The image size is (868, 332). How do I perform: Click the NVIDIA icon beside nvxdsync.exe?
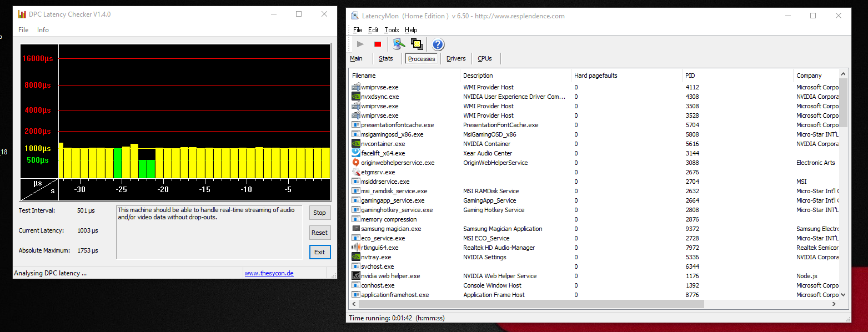coord(356,96)
